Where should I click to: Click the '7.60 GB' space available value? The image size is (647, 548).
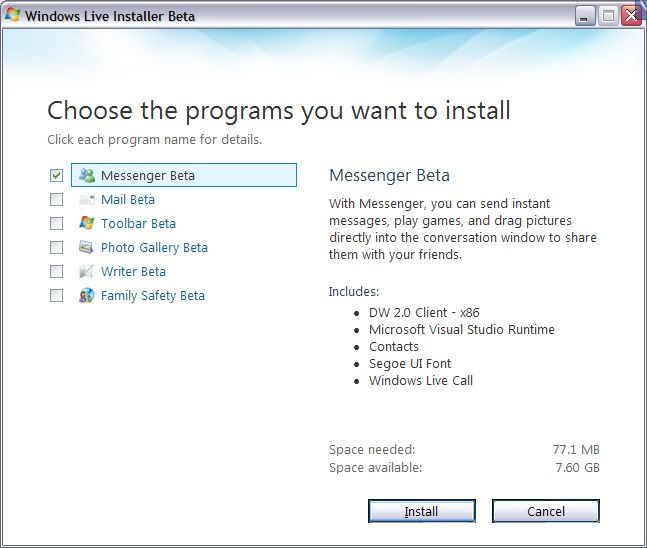(x=577, y=468)
